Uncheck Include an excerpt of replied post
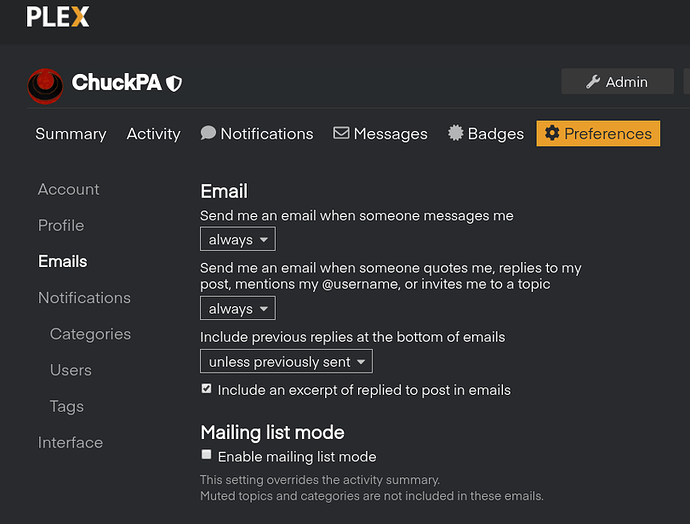The image size is (690, 524). (207, 388)
